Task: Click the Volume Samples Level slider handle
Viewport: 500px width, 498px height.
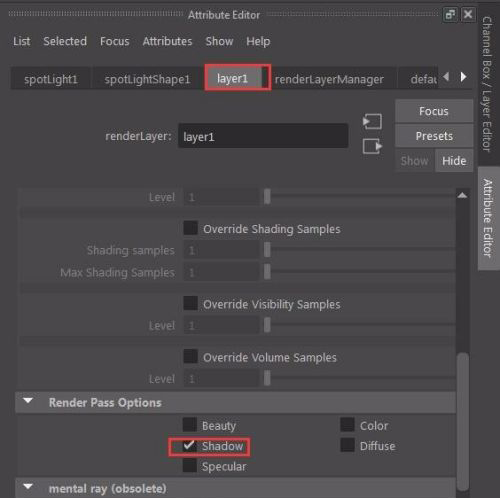Action: pos(267,378)
